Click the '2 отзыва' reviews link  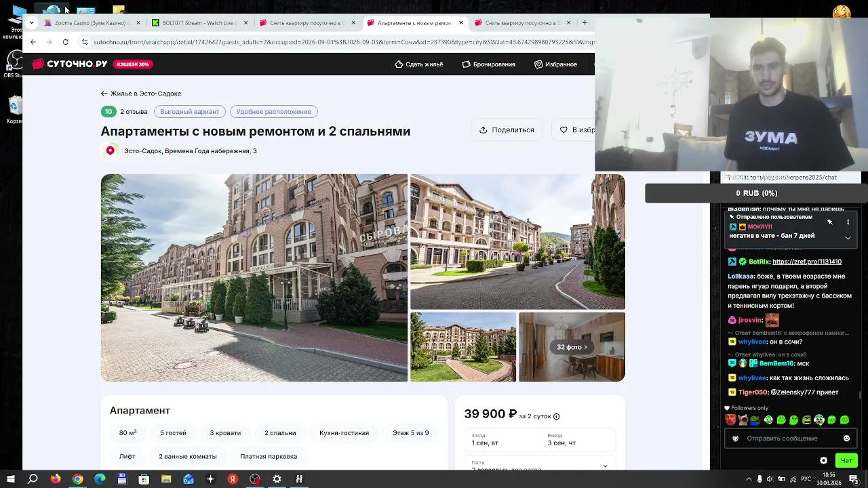point(134,112)
